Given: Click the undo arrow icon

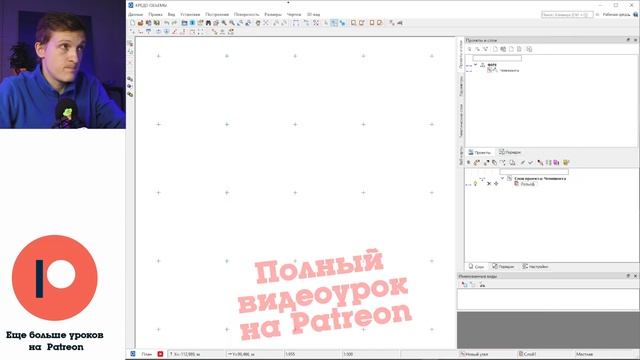Looking at the screenshot, I should coord(167,23).
